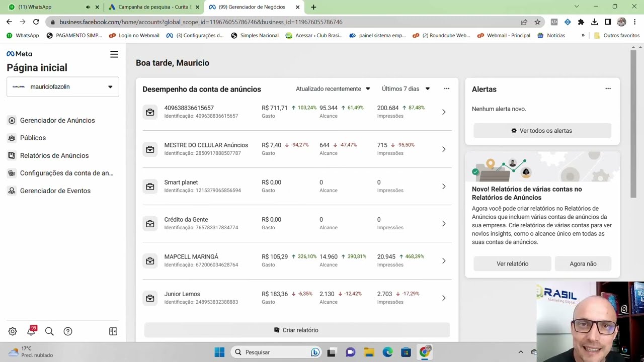Expand the 409638836615657 row chevron
The width and height of the screenshot is (644, 362).
click(444, 112)
